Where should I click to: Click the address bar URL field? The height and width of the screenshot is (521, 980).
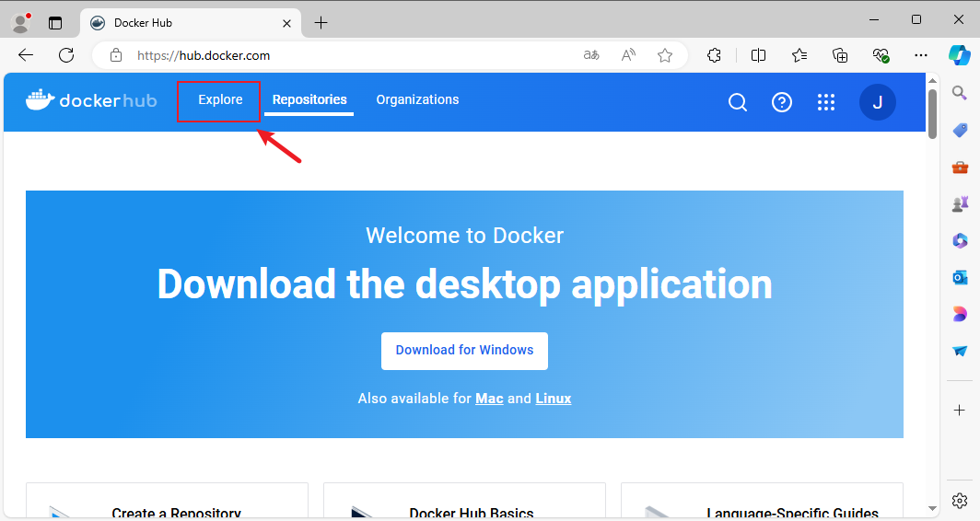350,55
